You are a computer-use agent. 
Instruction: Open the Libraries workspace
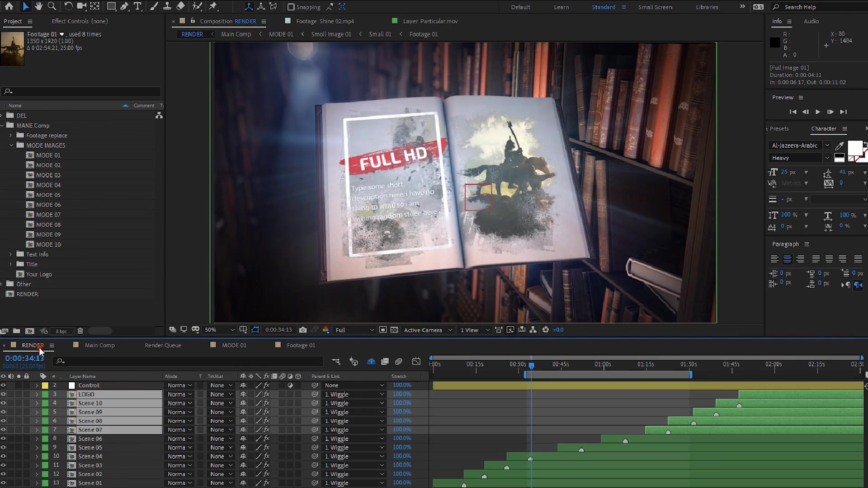[707, 7]
